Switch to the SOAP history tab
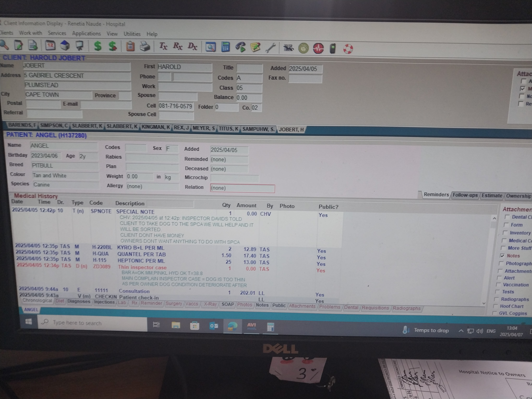Screen dimensions: 532x399 [228, 304]
